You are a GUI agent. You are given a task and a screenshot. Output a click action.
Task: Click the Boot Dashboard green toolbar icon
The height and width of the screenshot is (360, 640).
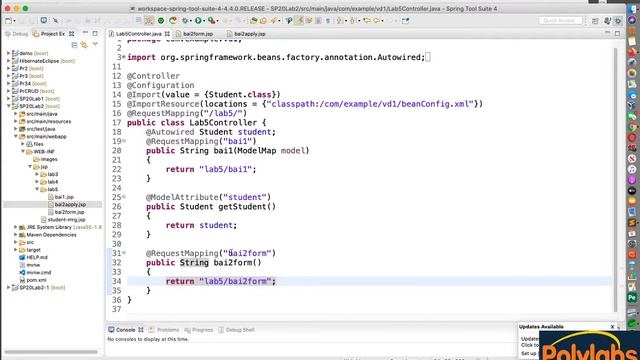161,20
